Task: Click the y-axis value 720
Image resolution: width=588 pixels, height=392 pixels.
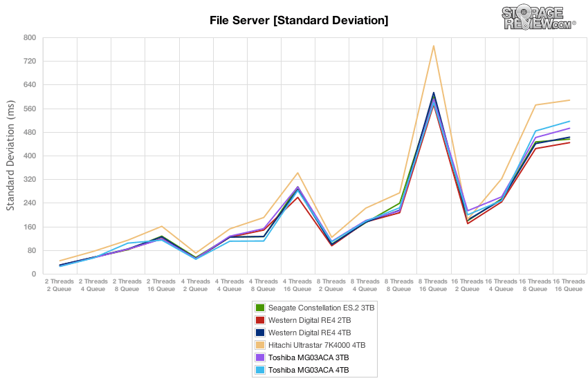Action: [x=30, y=61]
